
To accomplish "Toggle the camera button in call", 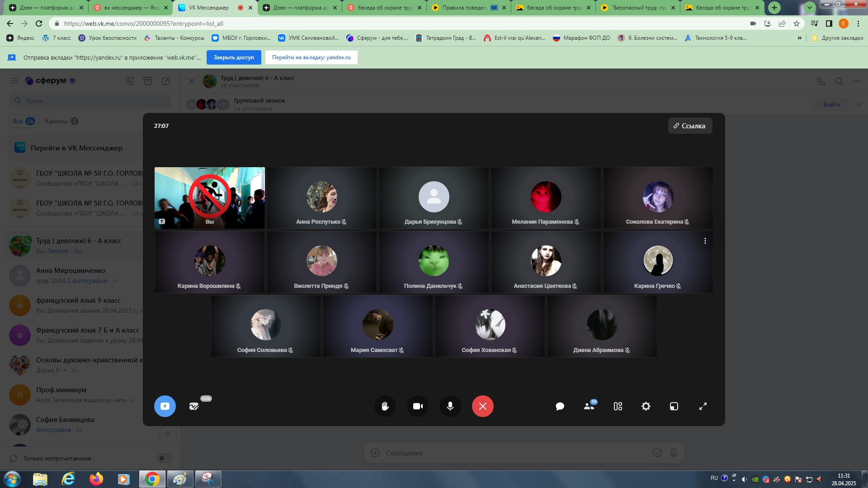I will (418, 406).
